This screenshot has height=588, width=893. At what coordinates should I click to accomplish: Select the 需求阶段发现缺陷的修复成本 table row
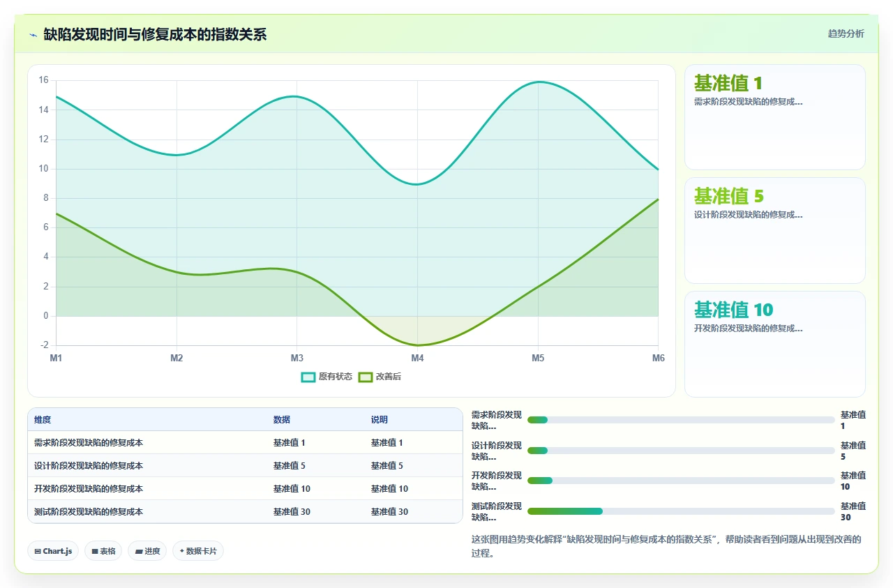(245, 443)
